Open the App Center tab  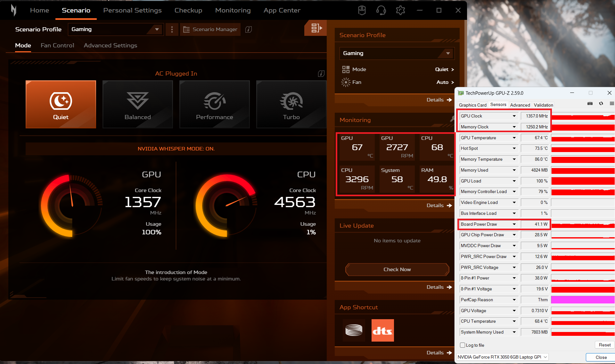pyautogui.click(x=282, y=10)
